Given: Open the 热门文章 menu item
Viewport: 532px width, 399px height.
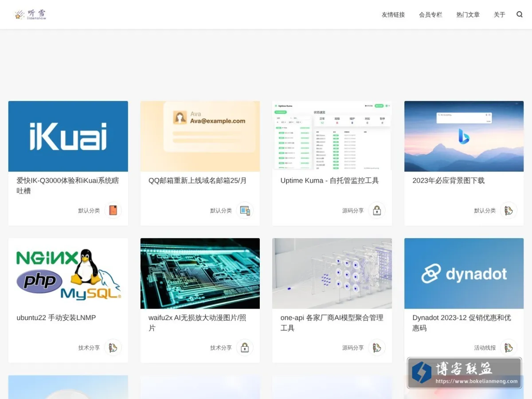Looking at the screenshot, I should pyautogui.click(x=468, y=15).
